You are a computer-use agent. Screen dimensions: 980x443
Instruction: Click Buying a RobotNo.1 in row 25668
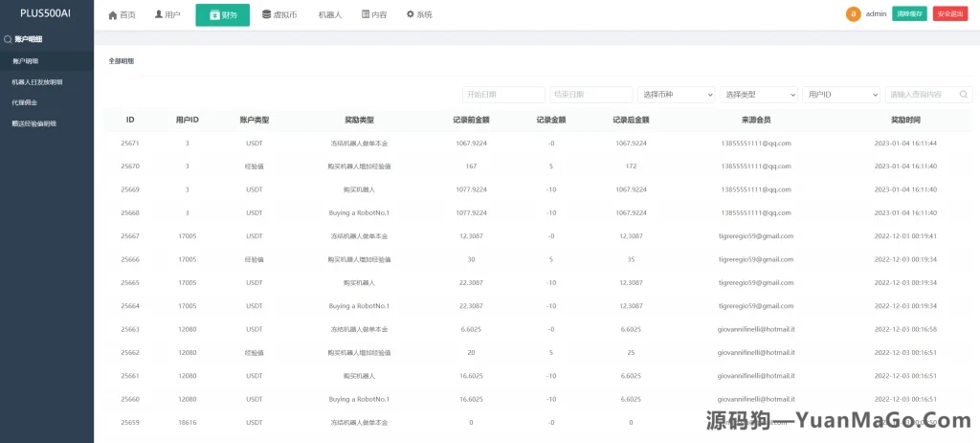coord(360,213)
